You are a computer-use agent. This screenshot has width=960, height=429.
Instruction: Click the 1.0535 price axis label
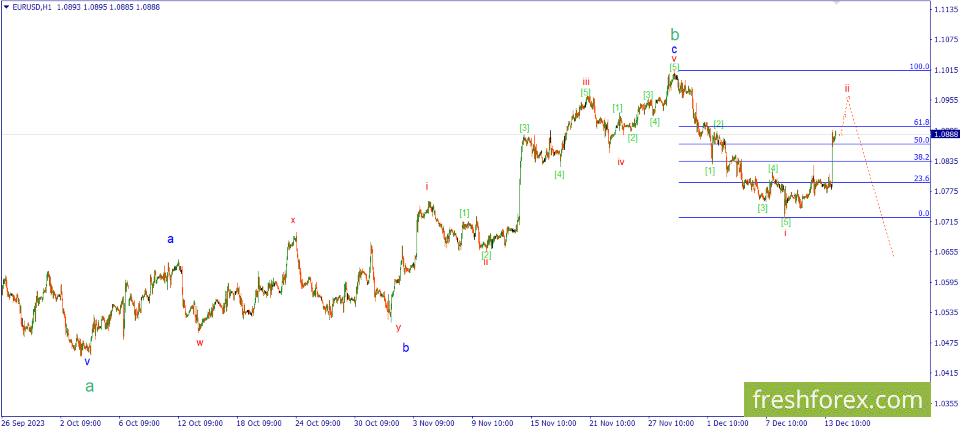click(945, 313)
